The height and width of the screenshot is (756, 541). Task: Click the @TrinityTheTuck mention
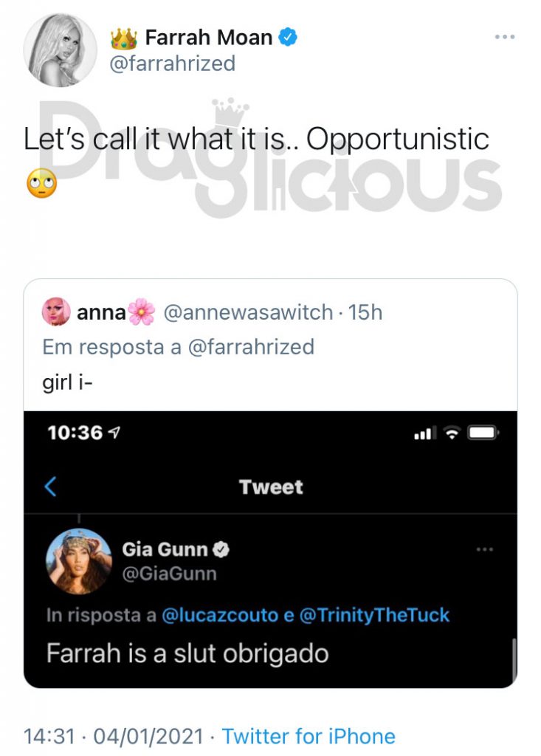pos(374,615)
